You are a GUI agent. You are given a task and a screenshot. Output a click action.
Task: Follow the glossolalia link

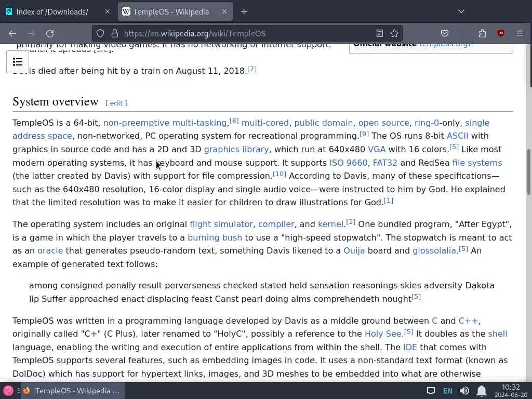434,251
